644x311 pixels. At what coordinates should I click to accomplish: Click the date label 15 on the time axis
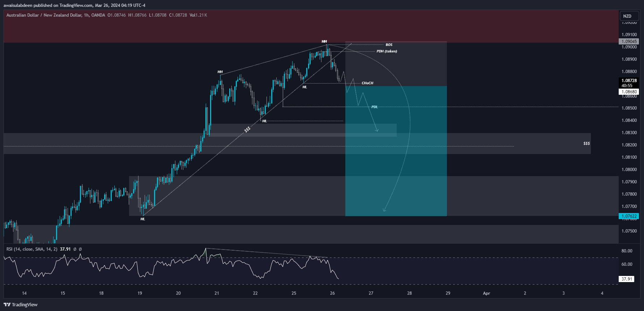coord(63,293)
